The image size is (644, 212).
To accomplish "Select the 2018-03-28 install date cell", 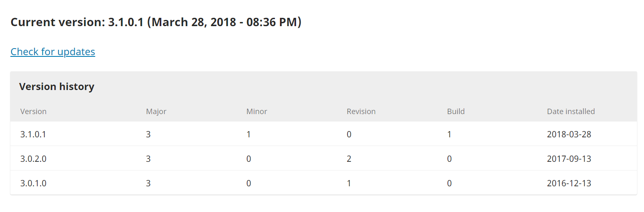I will tap(569, 134).
